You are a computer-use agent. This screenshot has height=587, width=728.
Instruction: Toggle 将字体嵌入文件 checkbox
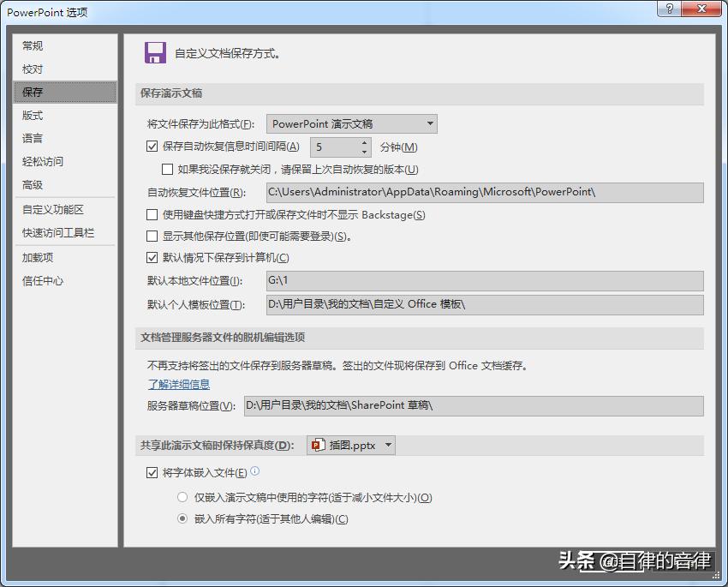[152, 473]
